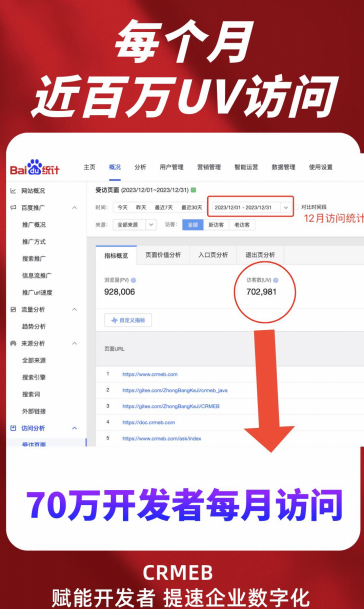
Task: Click the info icon next to 访客数(UV)
Action: tap(275, 280)
